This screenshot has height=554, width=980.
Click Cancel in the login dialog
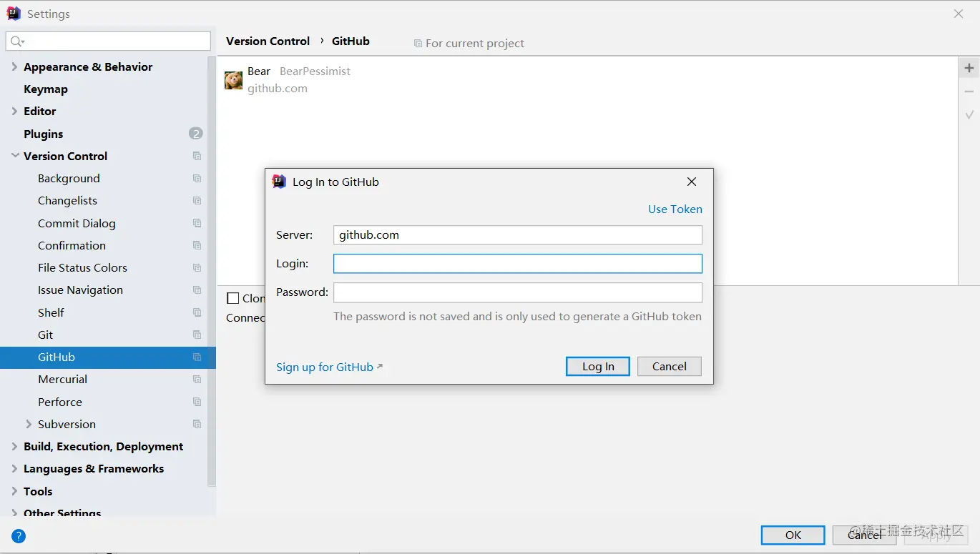tap(670, 366)
